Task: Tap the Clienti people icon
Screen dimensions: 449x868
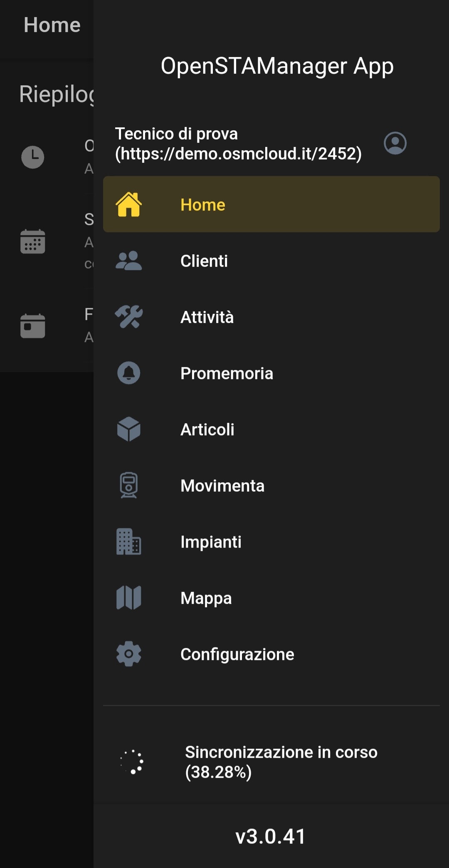Action: (128, 261)
